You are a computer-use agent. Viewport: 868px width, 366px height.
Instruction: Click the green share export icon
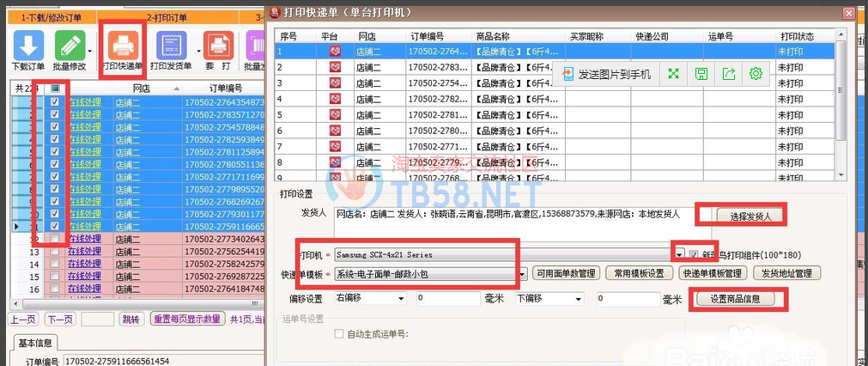pyautogui.click(x=729, y=74)
